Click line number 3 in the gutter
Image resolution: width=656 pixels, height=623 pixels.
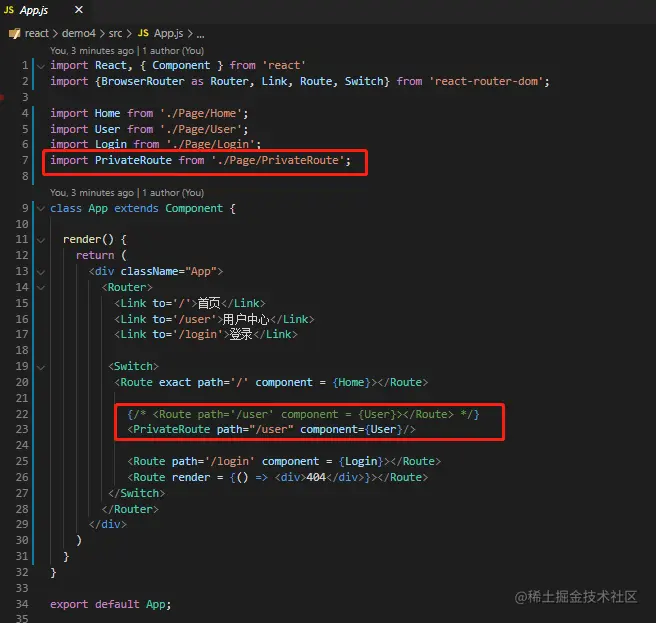pyautogui.click(x=25, y=97)
